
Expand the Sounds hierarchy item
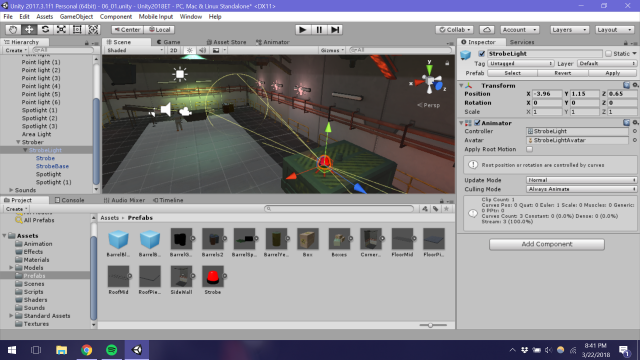[11, 190]
